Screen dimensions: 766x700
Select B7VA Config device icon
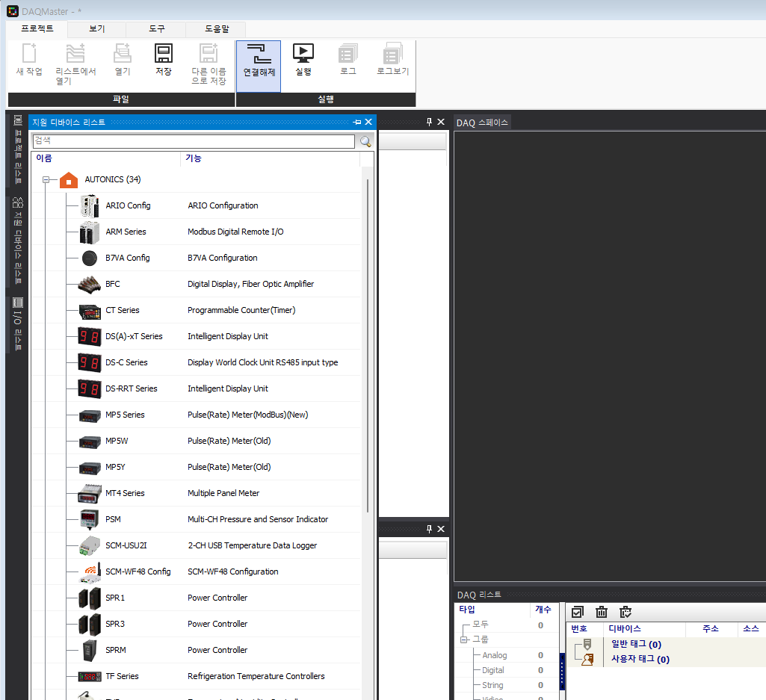pos(90,258)
